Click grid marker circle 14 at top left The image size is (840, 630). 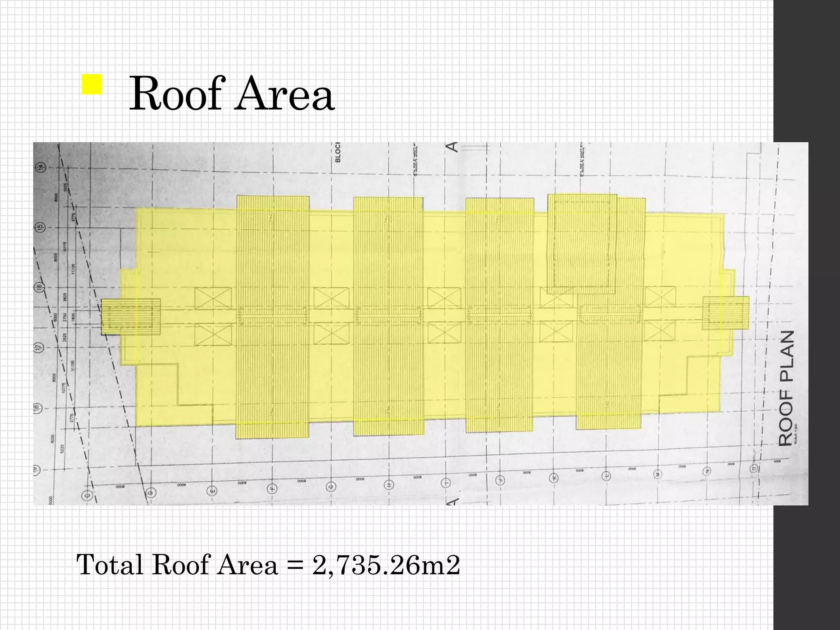pyautogui.click(x=41, y=168)
